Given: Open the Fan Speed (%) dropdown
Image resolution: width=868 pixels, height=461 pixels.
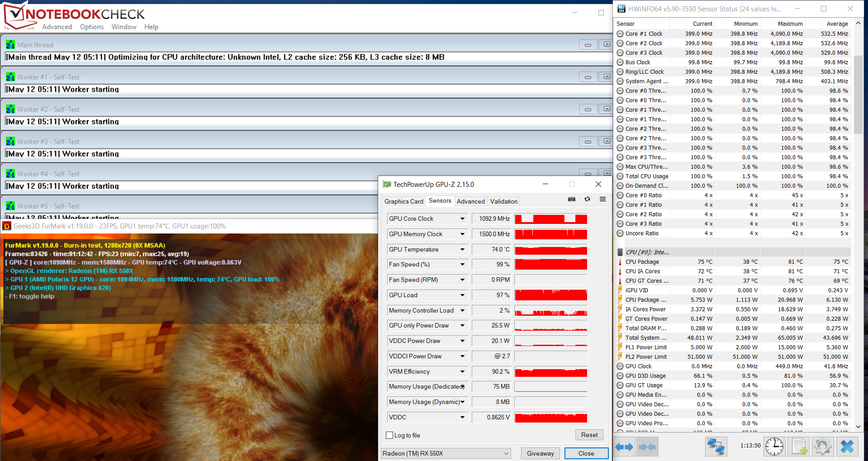Looking at the screenshot, I should (x=462, y=265).
